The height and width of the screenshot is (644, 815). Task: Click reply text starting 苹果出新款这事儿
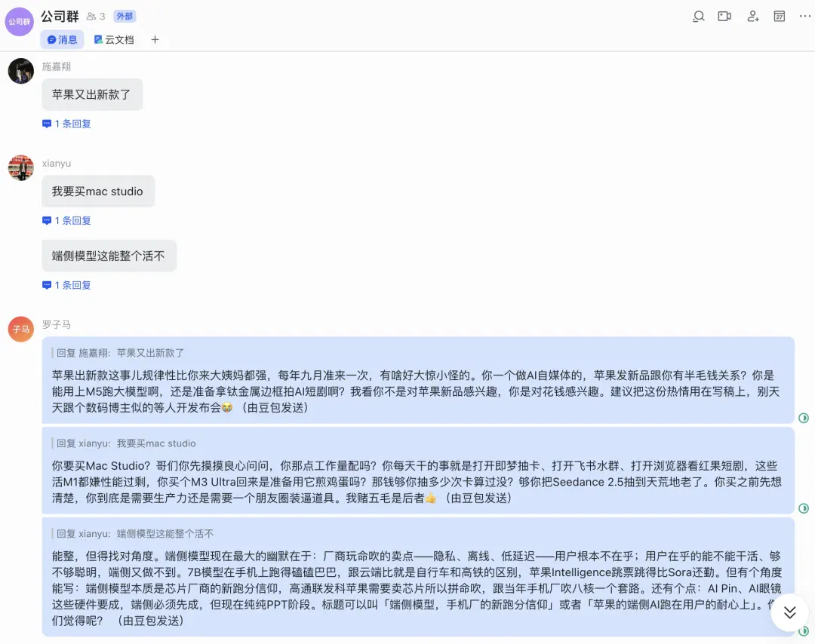coord(415,391)
